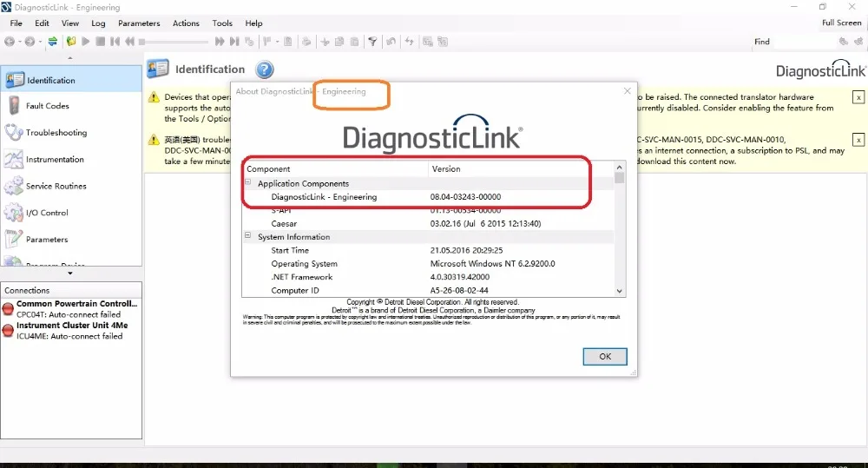Click the Full Screen button
868x468 pixels.
pyautogui.click(x=841, y=23)
